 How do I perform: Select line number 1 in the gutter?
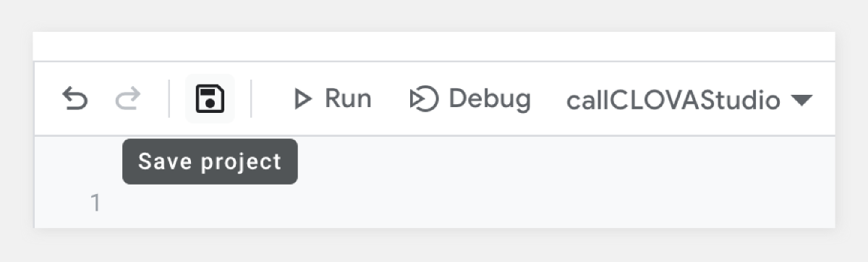pyautogui.click(x=95, y=204)
